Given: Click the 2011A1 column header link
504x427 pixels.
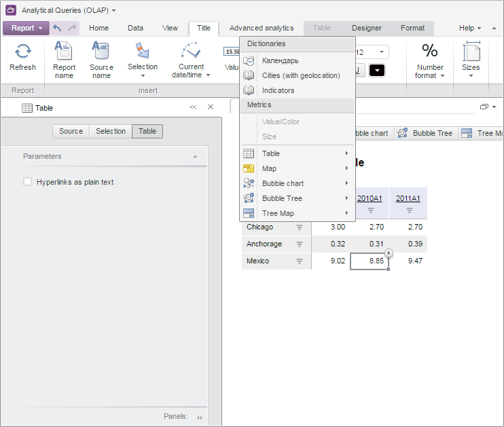Looking at the screenshot, I should (x=408, y=198).
